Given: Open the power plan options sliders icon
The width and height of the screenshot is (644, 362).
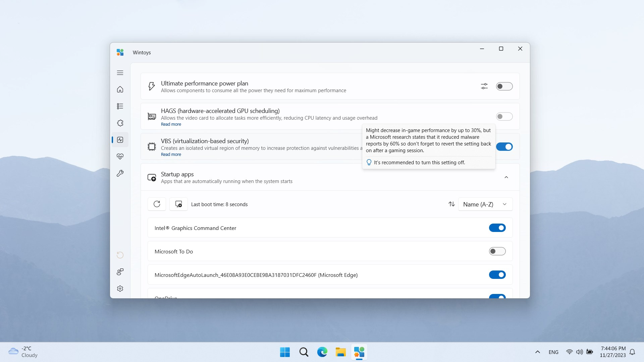Looking at the screenshot, I should pos(484,86).
